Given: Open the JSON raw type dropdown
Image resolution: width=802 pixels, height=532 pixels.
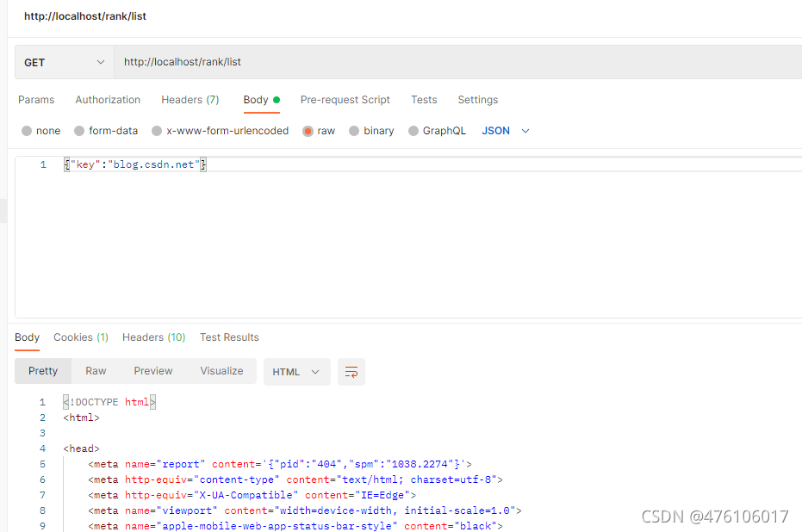Looking at the screenshot, I should (x=506, y=131).
